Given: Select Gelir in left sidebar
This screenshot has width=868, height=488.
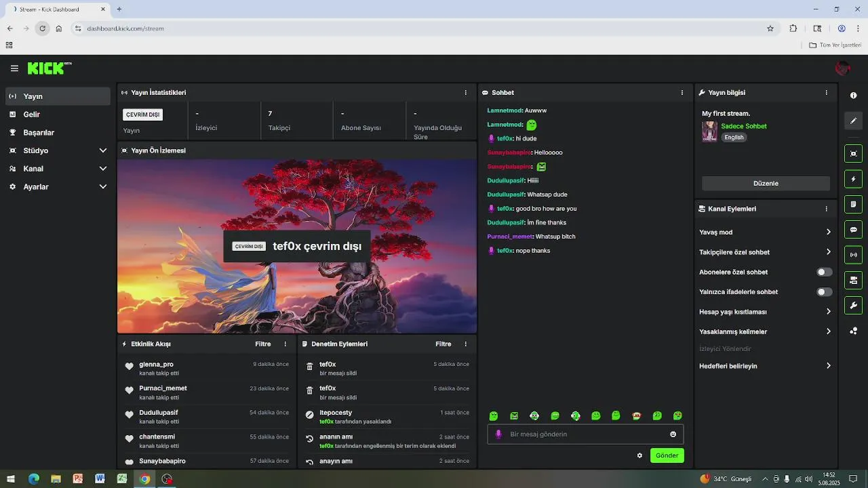Looking at the screenshot, I should [x=58, y=115].
